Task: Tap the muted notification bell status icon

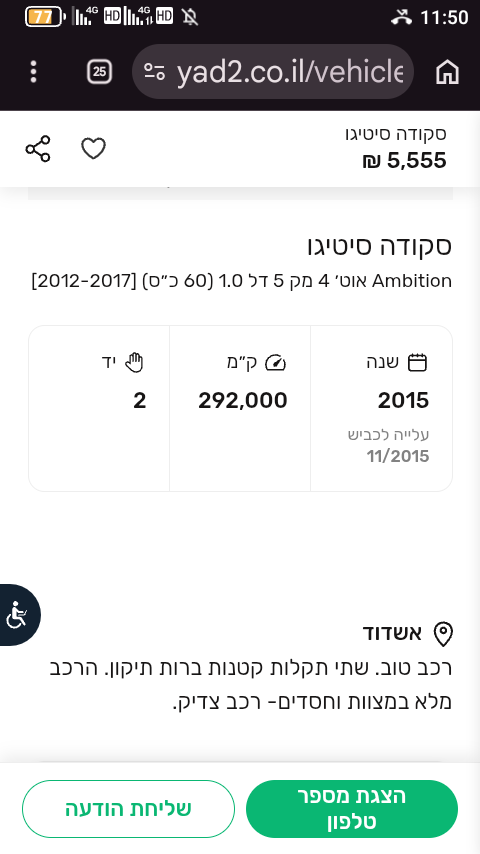Action: (190, 17)
